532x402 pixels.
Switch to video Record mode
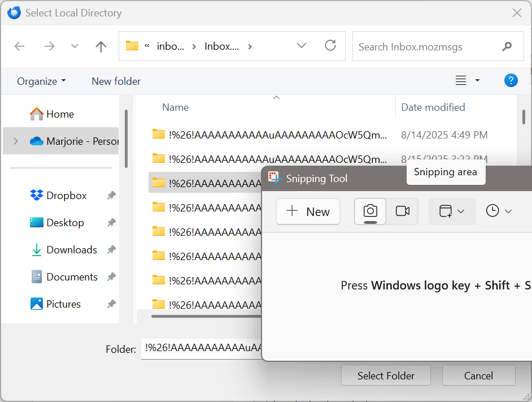click(402, 211)
